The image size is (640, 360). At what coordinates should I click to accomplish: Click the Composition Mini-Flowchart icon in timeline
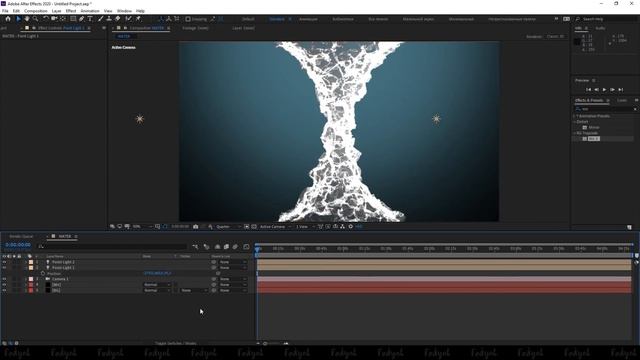click(x=195, y=247)
